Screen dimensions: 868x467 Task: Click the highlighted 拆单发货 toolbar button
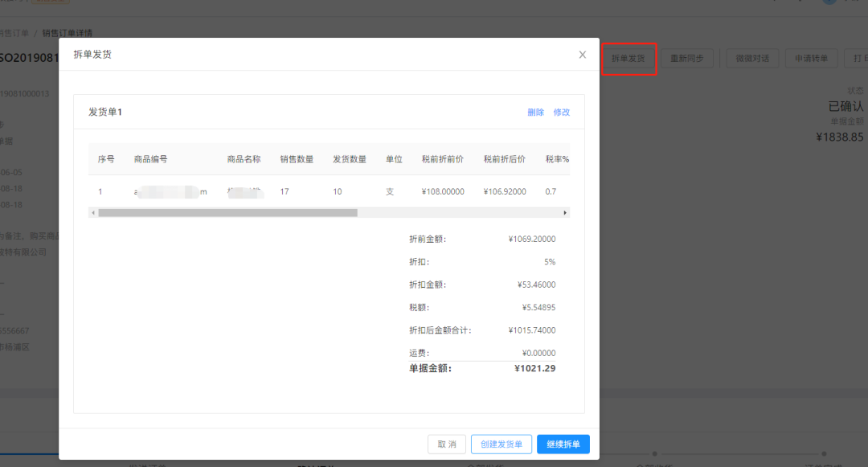pyautogui.click(x=628, y=59)
